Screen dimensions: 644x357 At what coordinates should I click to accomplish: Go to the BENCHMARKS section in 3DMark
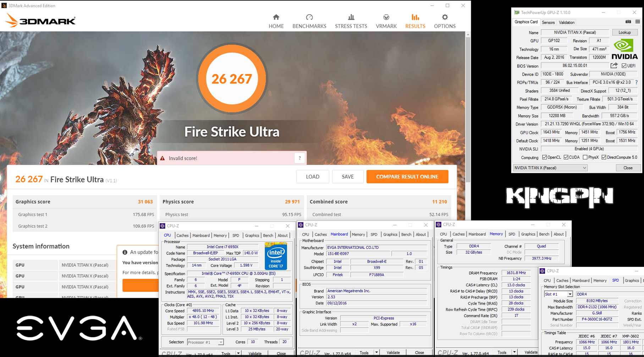click(x=309, y=21)
